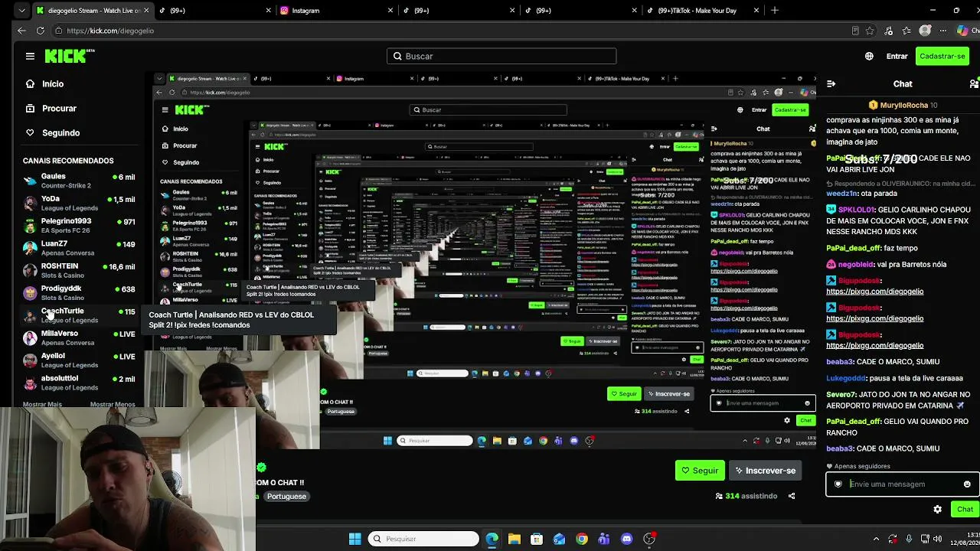Click the Inscrever-se subscribe button

(x=765, y=471)
